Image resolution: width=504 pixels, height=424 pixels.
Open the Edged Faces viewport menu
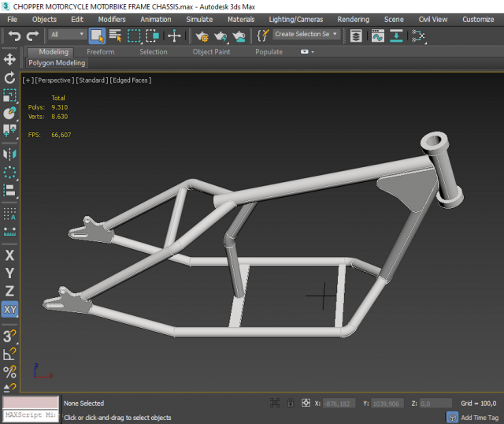pyautogui.click(x=130, y=80)
